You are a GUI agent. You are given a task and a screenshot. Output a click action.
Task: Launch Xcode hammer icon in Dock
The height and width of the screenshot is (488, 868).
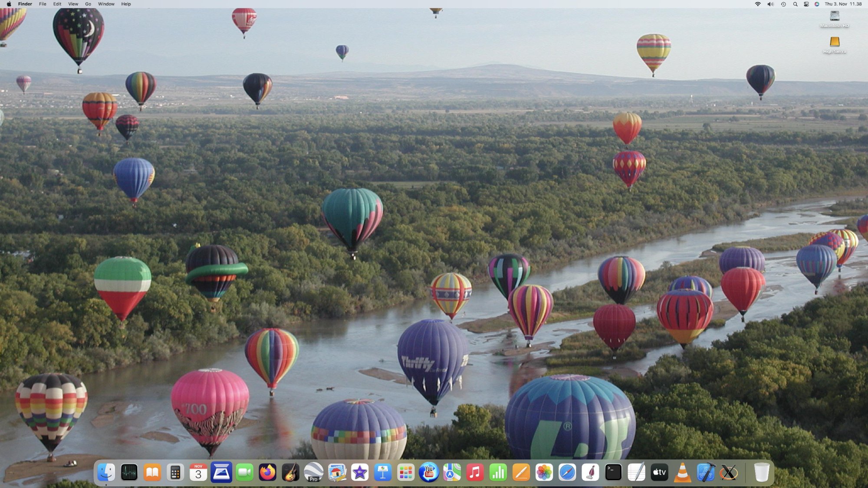pos(706,472)
